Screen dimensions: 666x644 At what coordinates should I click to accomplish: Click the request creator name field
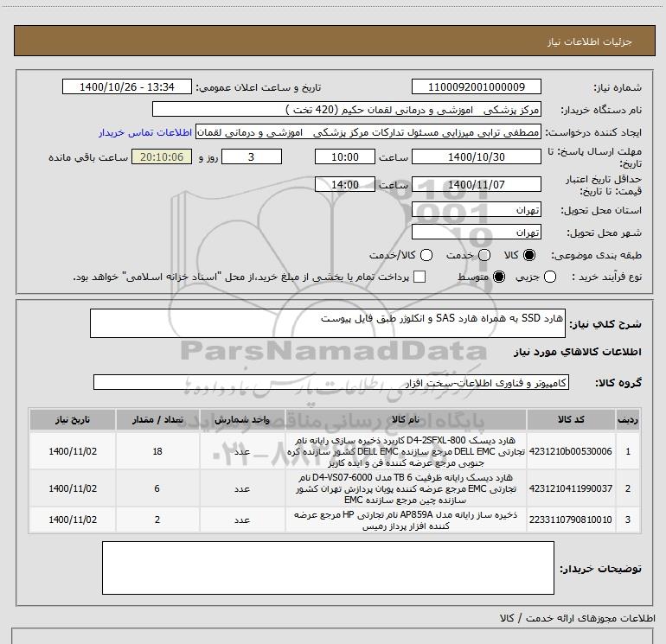(x=368, y=132)
